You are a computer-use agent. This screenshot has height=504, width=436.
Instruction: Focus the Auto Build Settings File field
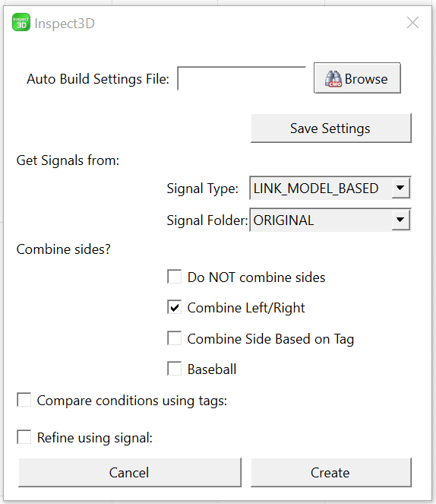coord(242,78)
